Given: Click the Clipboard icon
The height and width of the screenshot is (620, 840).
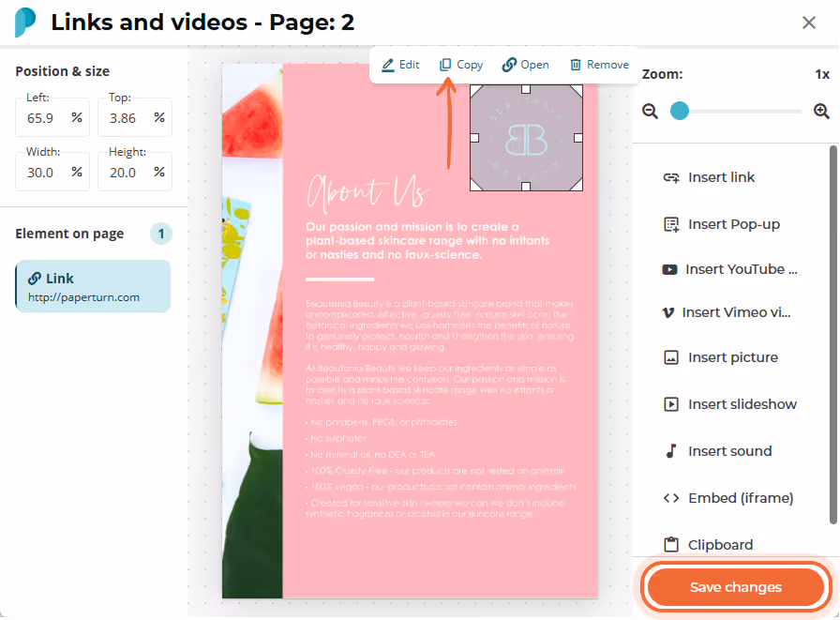Looking at the screenshot, I should click(x=670, y=544).
